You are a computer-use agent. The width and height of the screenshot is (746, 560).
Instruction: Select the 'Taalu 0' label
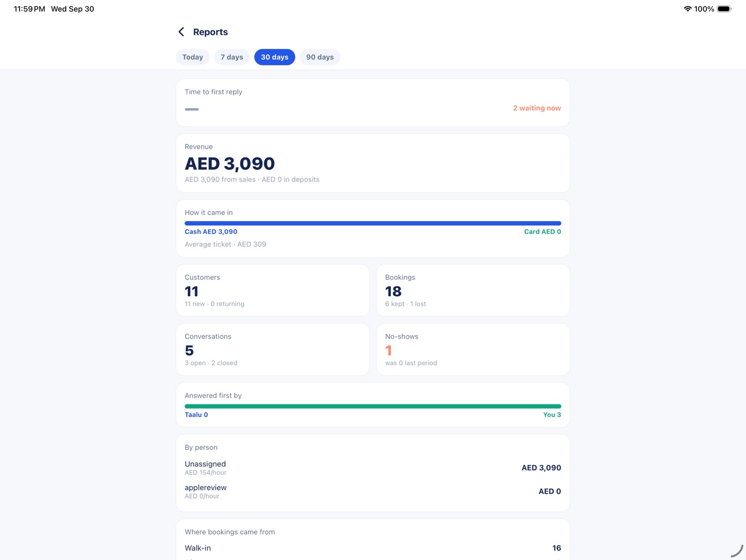point(196,415)
